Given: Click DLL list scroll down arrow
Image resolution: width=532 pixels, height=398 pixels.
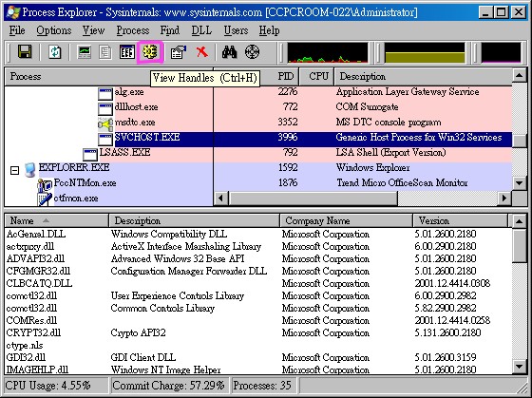Looking at the screenshot, I should coord(520,367).
